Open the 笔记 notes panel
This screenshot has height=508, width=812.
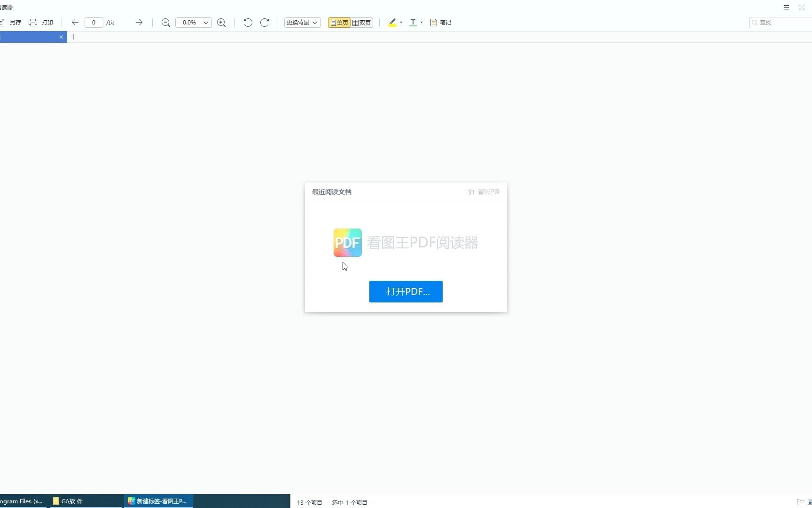tap(441, 23)
